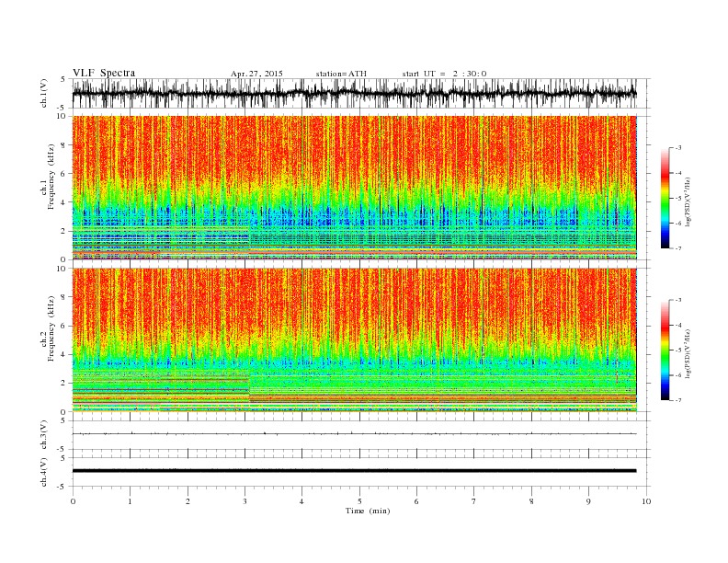
Task: Select the lower colorbar "log(PSD)(V²/Hz)" label
Action: (x=688, y=353)
